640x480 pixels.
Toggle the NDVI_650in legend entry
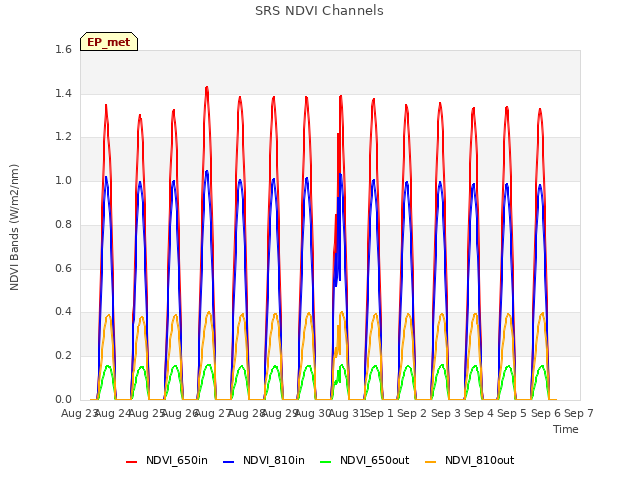[x=167, y=461]
